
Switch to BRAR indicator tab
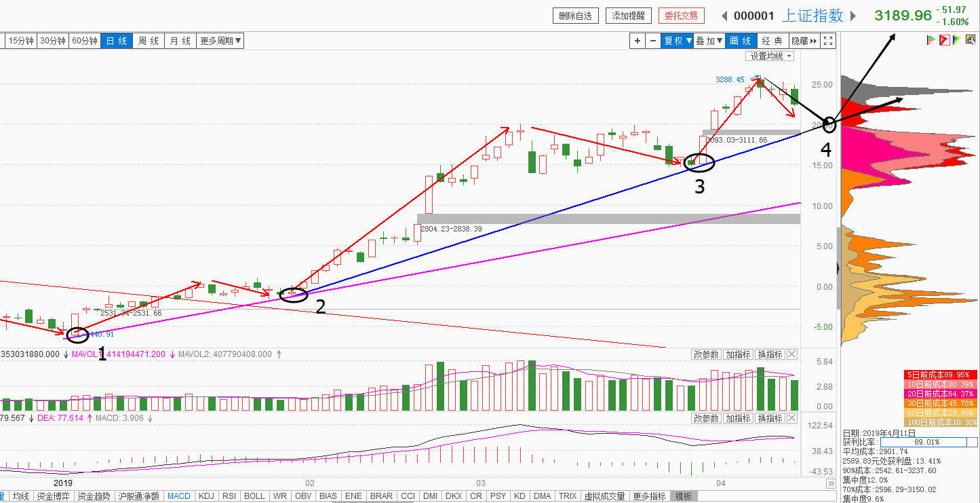[x=381, y=496]
